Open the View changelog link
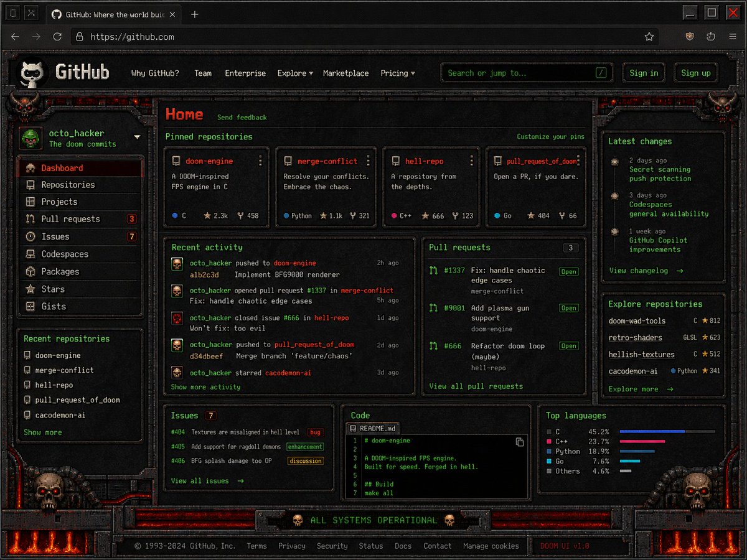 tap(646, 271)
